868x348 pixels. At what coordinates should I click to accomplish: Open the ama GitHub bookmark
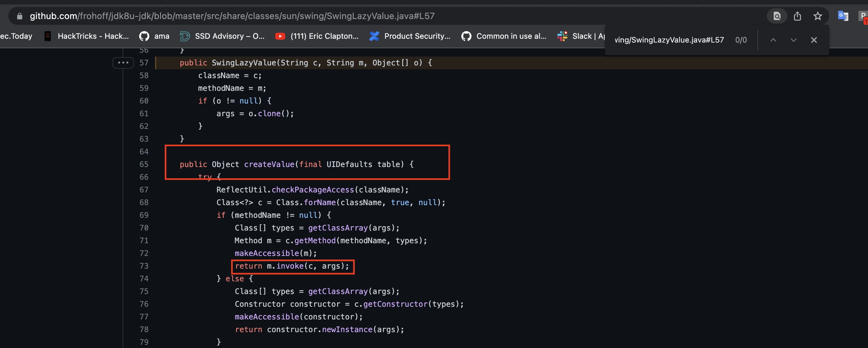[154, 36]
